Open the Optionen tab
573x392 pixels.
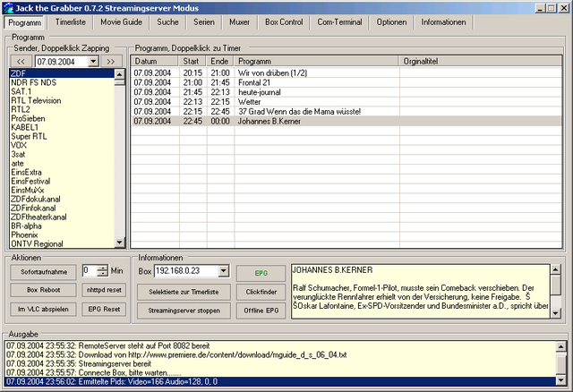tap(391, 21)
